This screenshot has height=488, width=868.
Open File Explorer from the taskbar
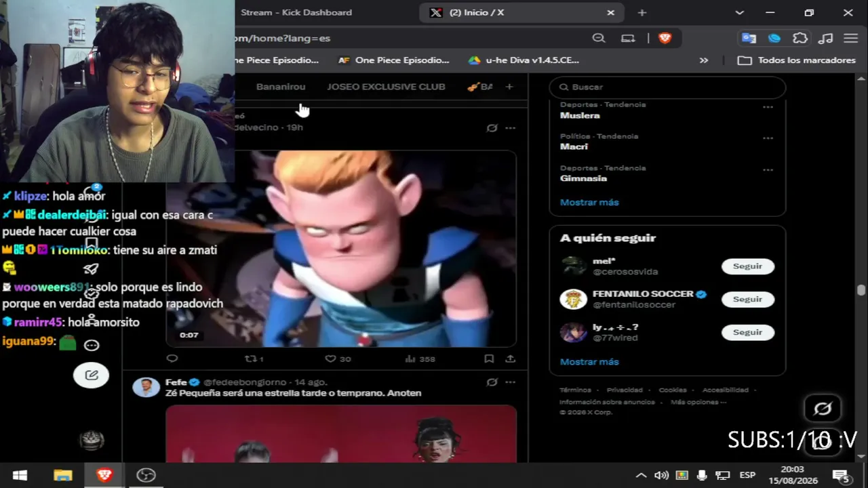coord(62,475)
